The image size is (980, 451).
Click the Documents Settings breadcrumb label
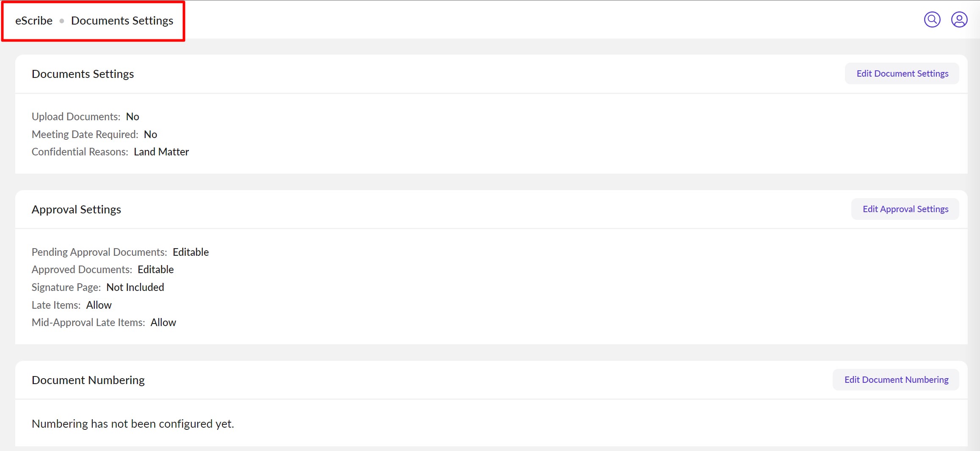tap(122, 20)
